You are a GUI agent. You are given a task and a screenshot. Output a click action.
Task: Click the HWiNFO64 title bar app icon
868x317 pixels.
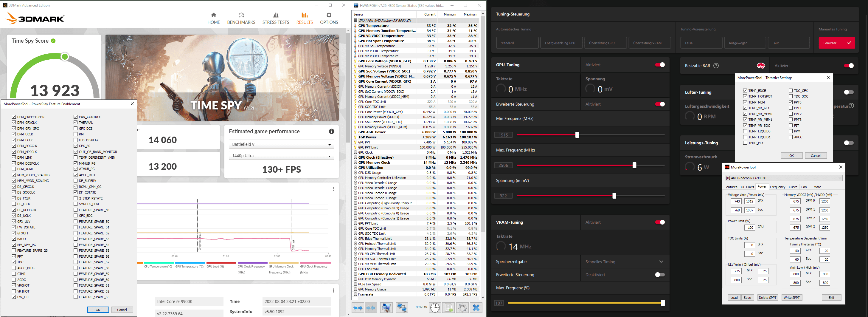[356, 5]
